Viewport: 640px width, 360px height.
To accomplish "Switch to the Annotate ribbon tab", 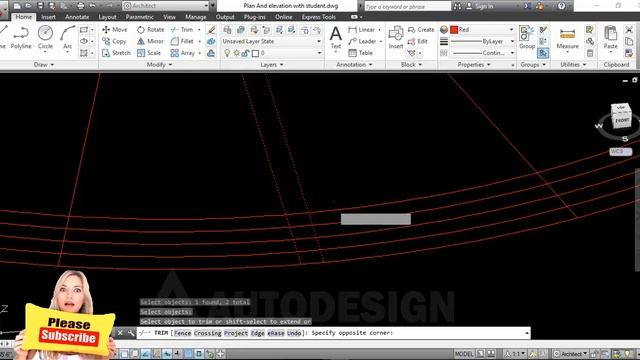I will pyautogui.click(x=77, y=17).
